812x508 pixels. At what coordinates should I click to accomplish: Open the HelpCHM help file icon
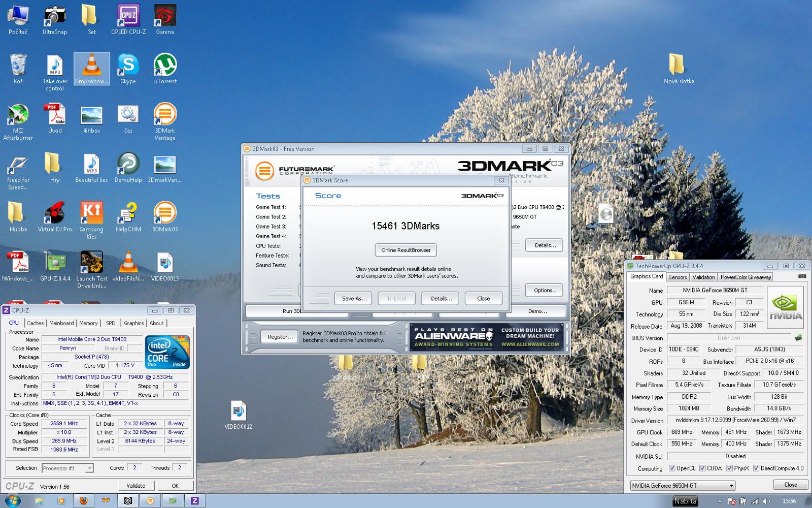128,217
